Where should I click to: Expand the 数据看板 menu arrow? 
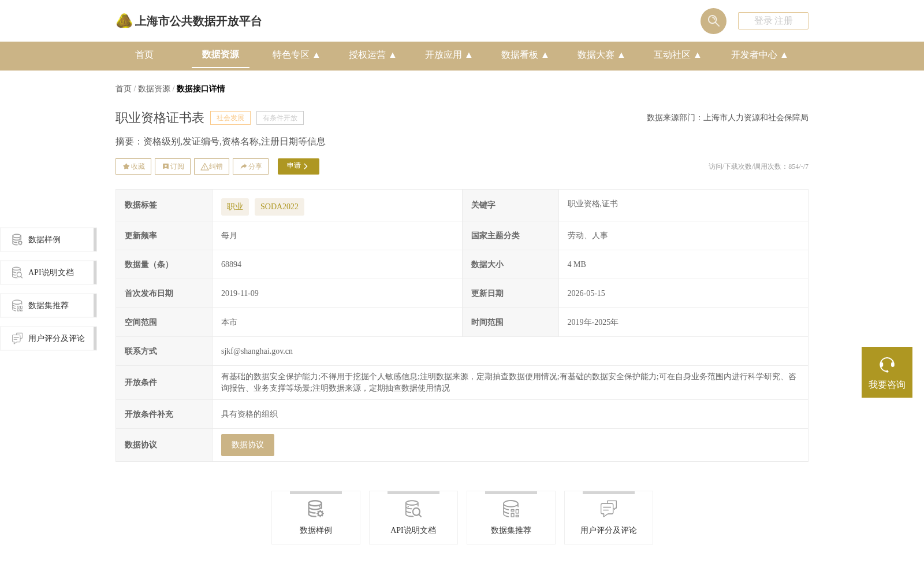click(545, 55)
